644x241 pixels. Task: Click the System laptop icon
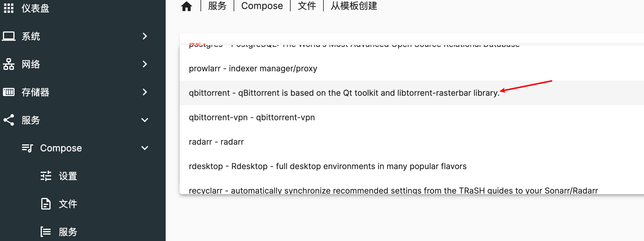[x=9, y=36]
